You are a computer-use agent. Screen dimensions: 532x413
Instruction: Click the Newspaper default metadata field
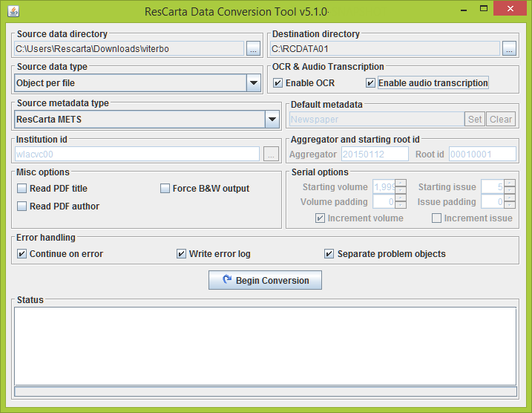377,119
